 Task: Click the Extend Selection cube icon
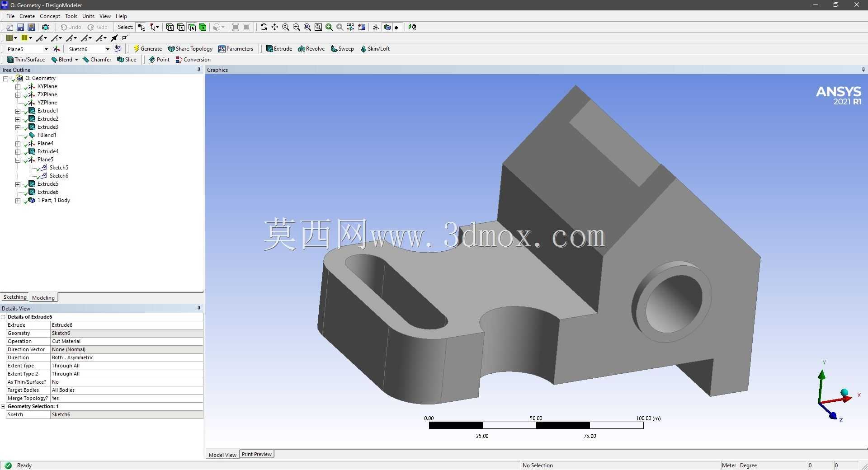click(217, 27)
